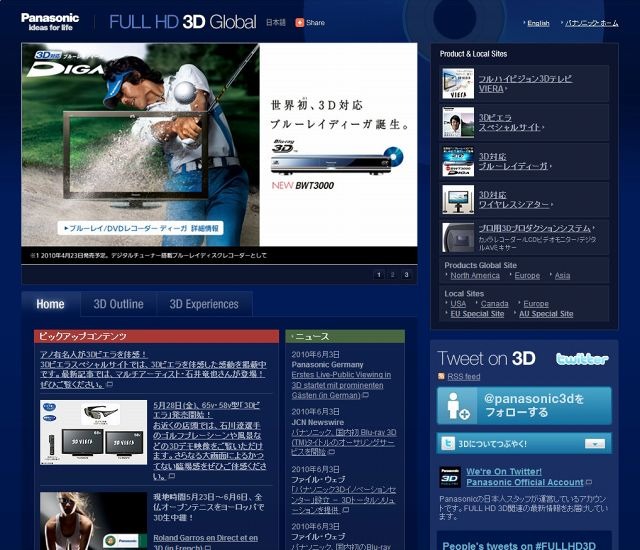Open the EU Special Site link

click(x=477, y=314)
